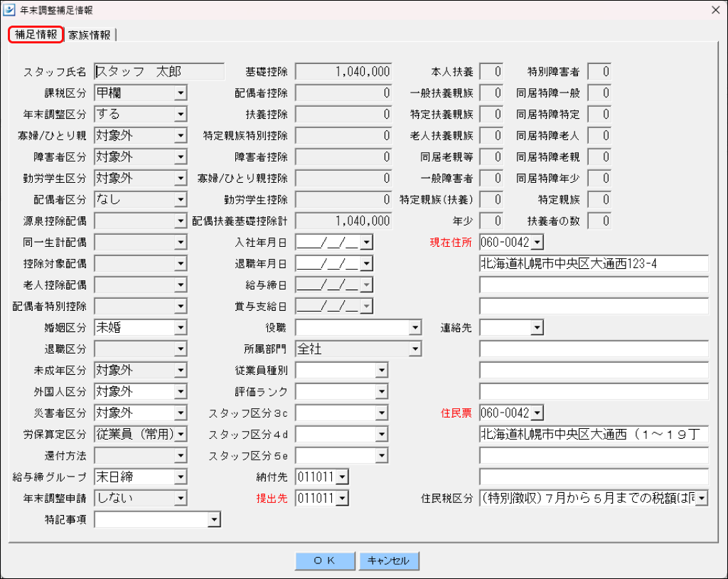Open the 特記事項 dropdown
The width and height of the screenshot is (728, 579).
pyautogui.click(x=213, y=520)
